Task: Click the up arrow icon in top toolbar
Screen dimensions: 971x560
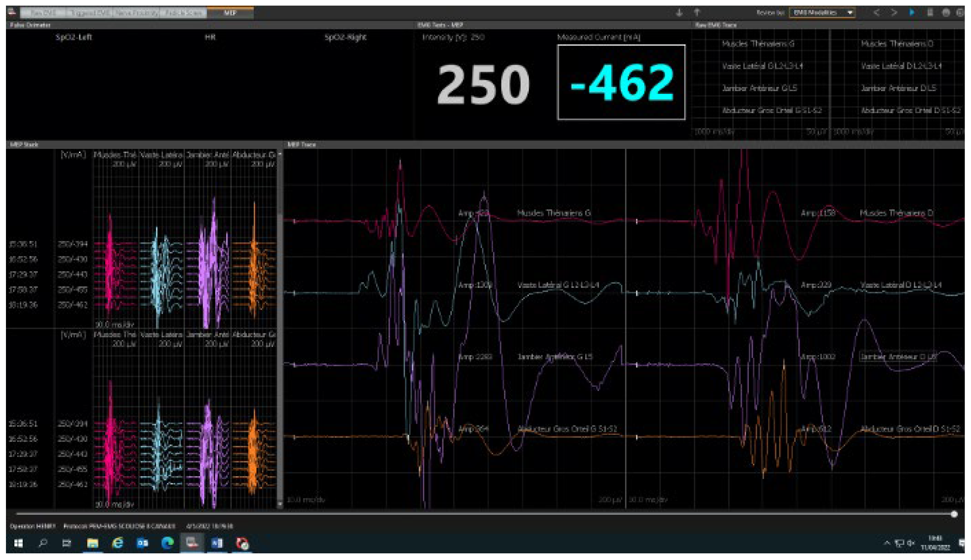Action: (697, 13)
